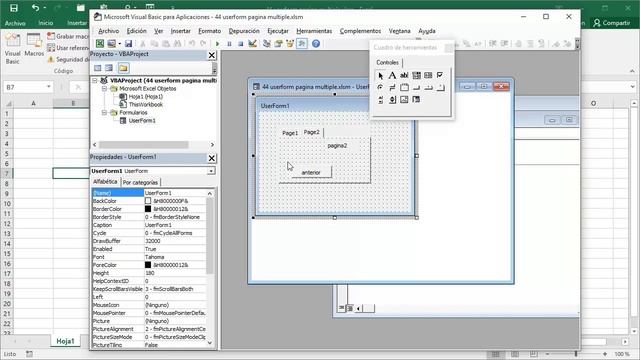Open the Object Browser toolbar icon

[290, 43]
